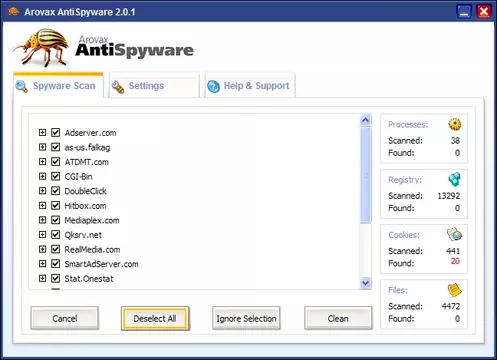Click the beetle logo in header
Image resolution: width=497 pixels, height=360 pixels.
point(42,48)
